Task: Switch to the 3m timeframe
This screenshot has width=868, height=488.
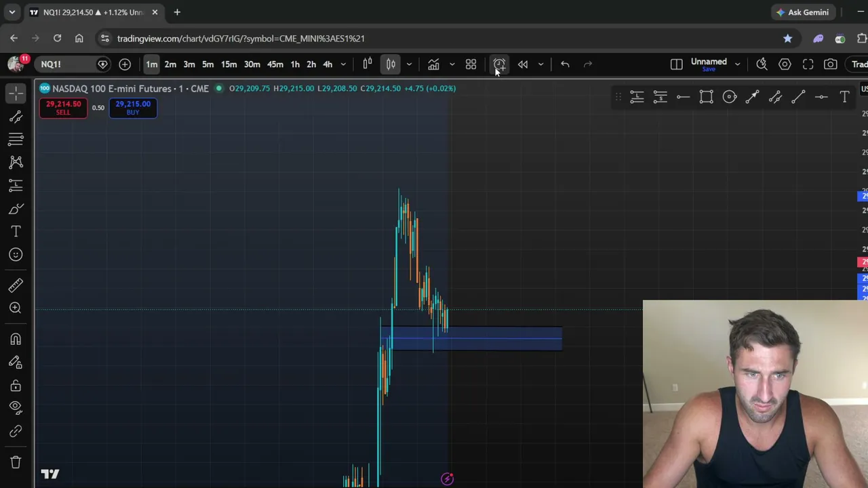Action: tap(189, 64)
